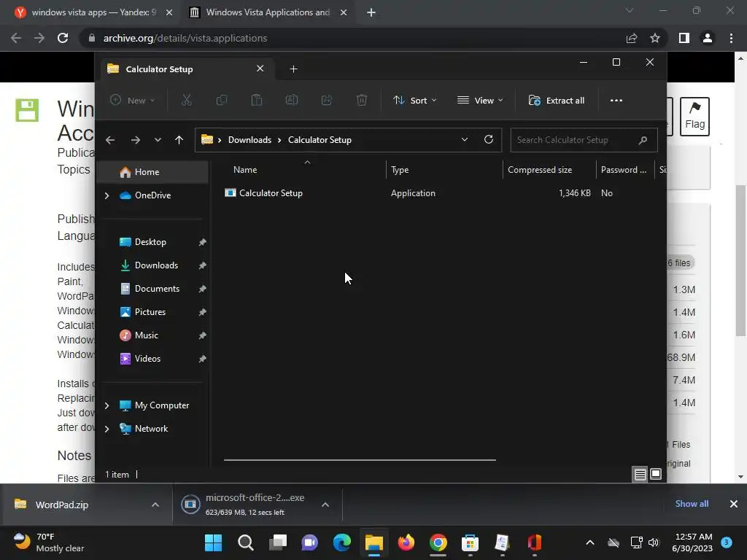The width and height of the screenshot is (747, 560).
Task: Click Task View icon in taskbar
Action: [x=278, y=542]
